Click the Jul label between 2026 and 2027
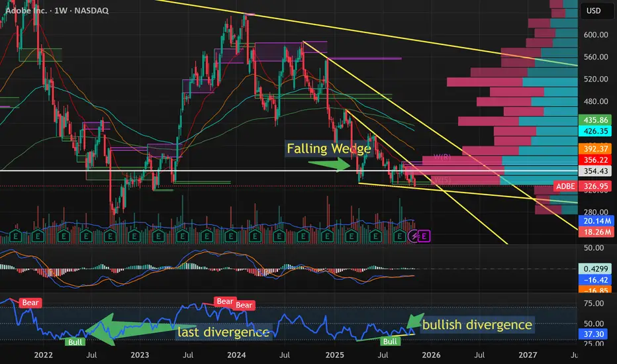 pos(479,355)
